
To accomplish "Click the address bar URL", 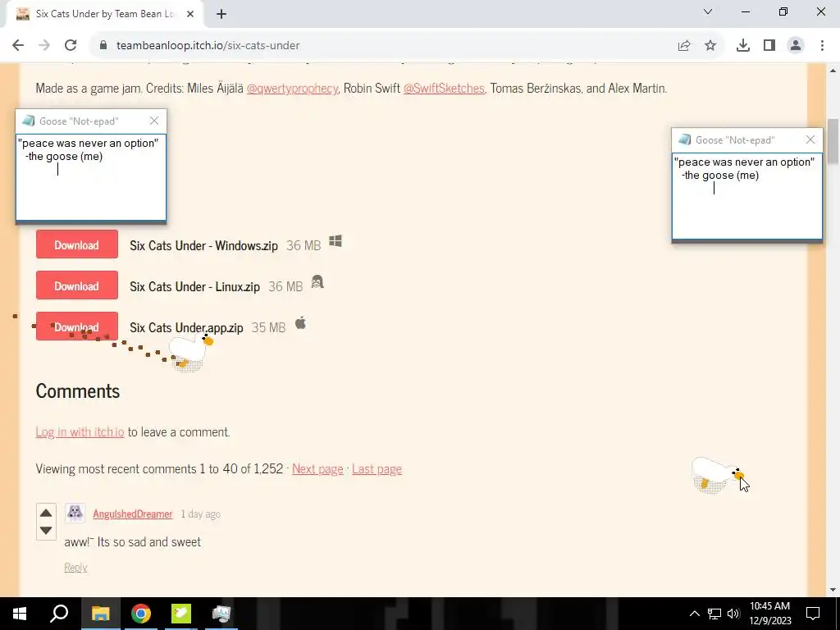I will coord(208,46).
